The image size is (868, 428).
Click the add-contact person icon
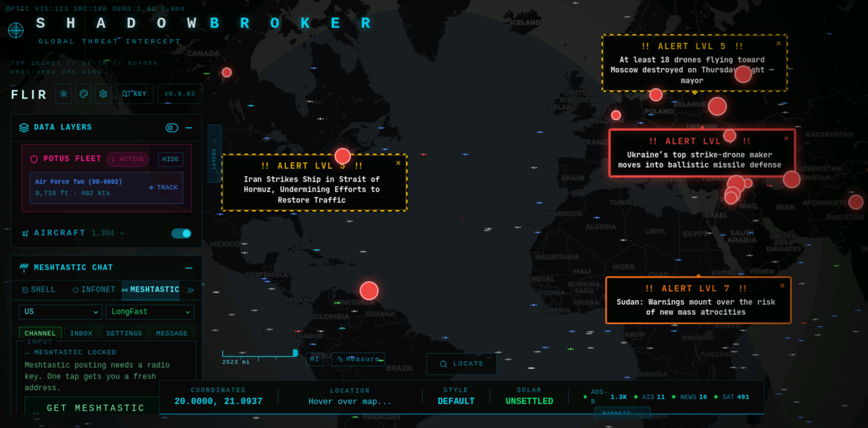coord(191,290)
